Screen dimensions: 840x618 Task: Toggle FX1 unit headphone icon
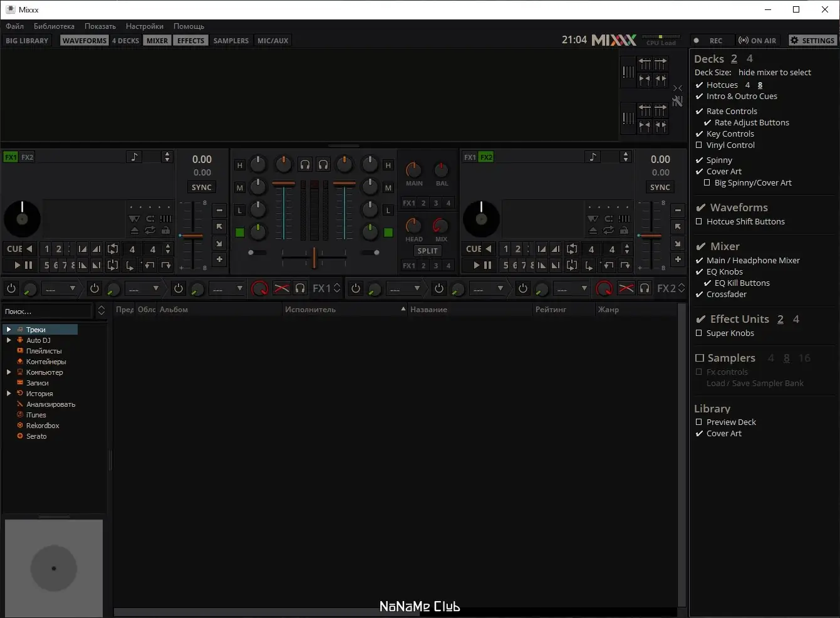(x=300, y=288)
